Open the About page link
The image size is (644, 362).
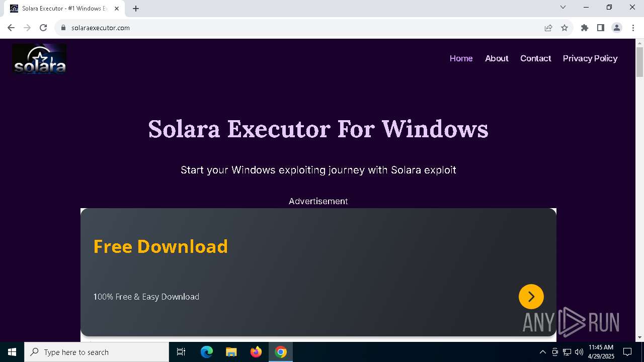(497, 58)
